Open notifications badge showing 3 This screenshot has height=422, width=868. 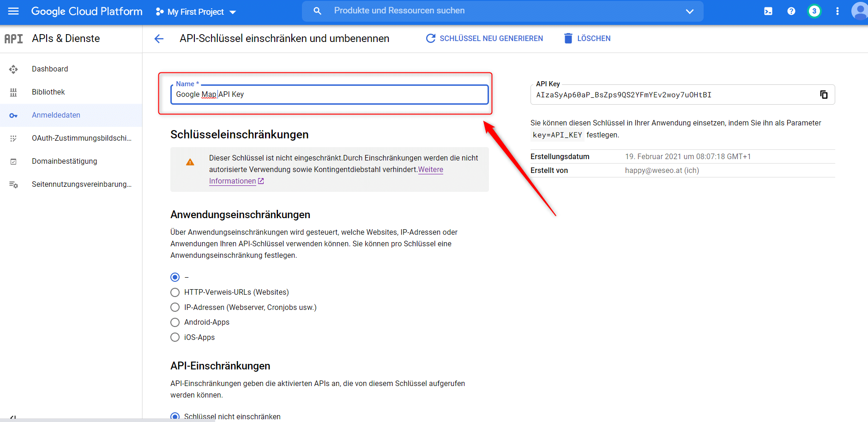click(x=814, y=11)
